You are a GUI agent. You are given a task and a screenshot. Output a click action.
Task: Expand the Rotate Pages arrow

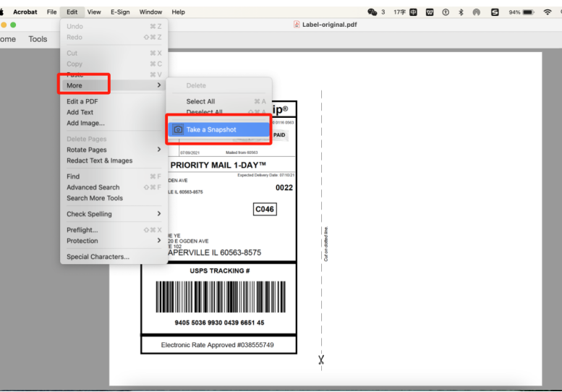point(159,149)
